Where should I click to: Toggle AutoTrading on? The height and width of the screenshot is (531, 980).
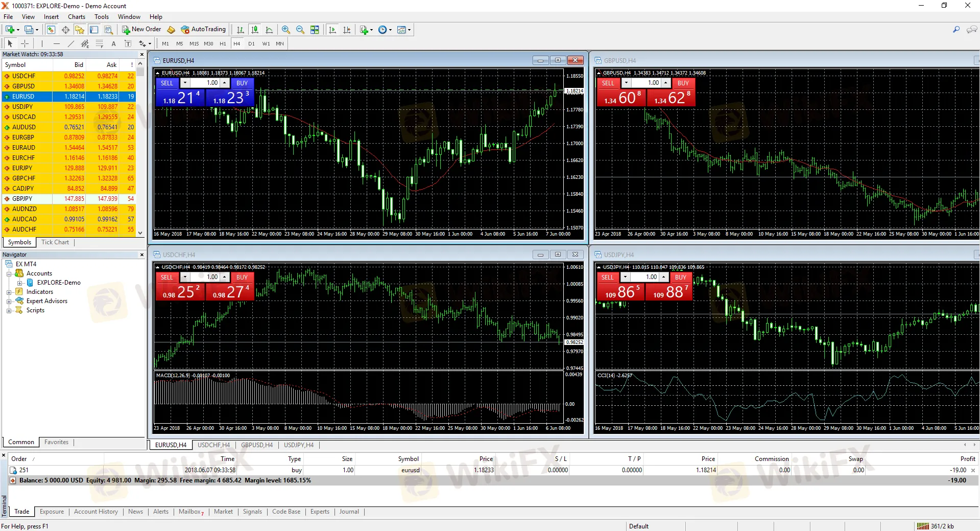click(x=203, y=29)
